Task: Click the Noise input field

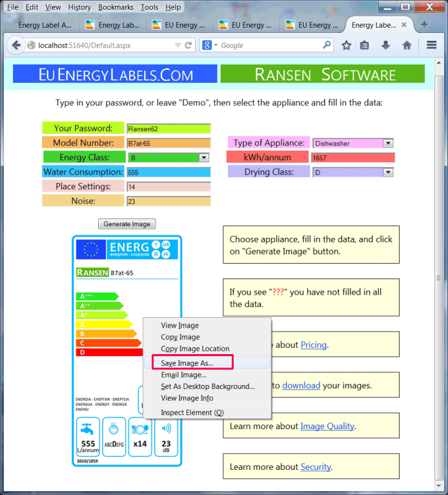Action: point(168,202)
